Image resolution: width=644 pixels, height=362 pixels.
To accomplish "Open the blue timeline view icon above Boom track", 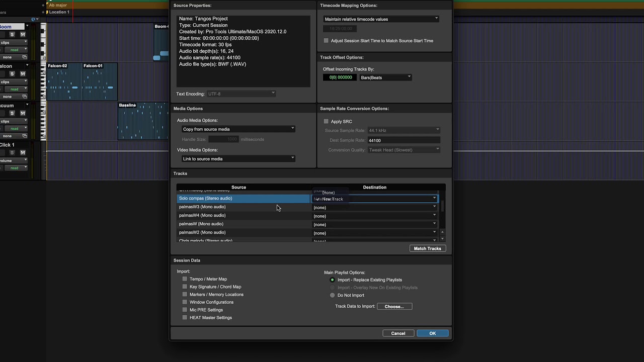I will [34, 19].
